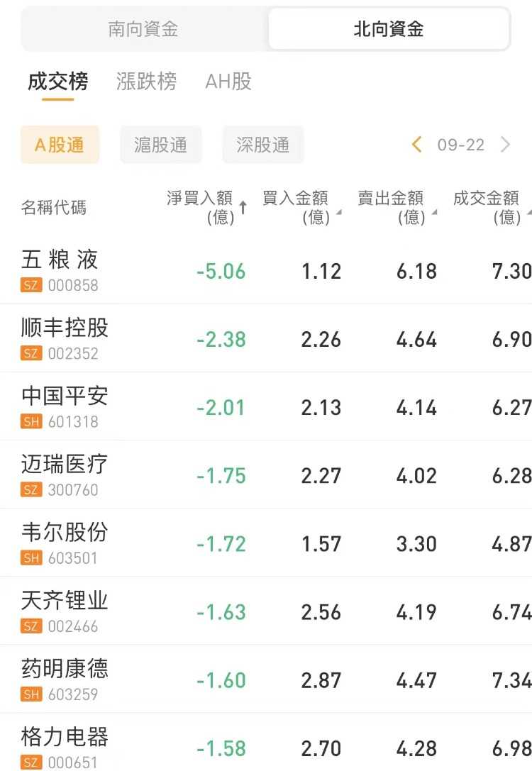Open the 漲跌榜 tab
Screen dimensions: 532x771
[146, 82]
